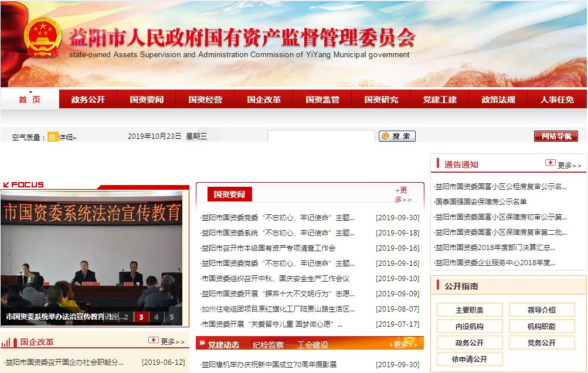Open the 详细 air quality details link
Screen dimensions: 588x373
point(67,137)
